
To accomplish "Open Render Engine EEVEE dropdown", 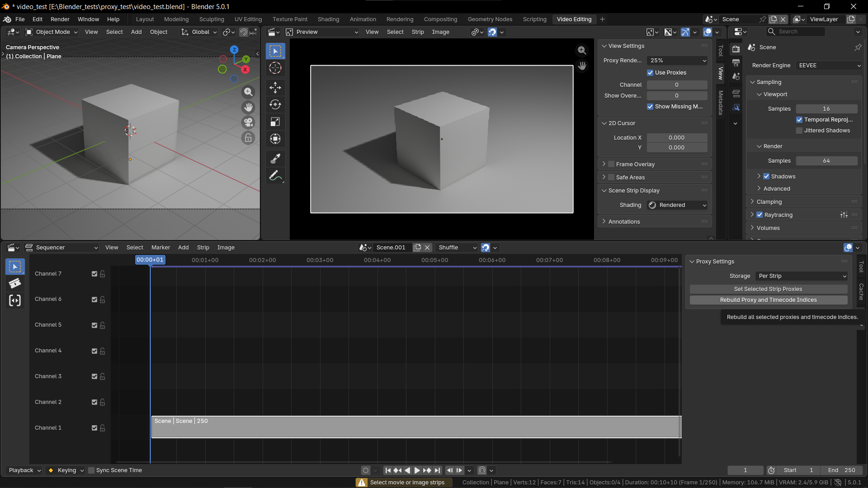I will [x=829, y=66].
